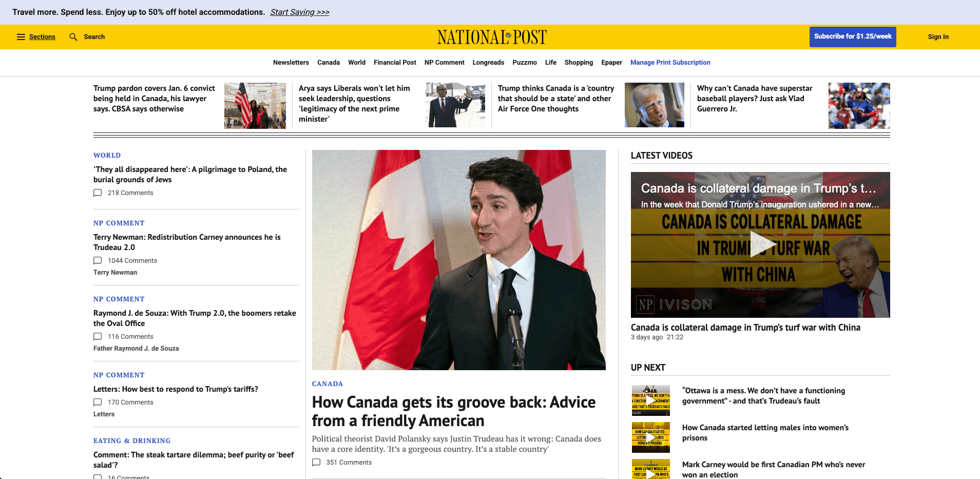Open Manage Print Subscription link

tap(670, 63)
